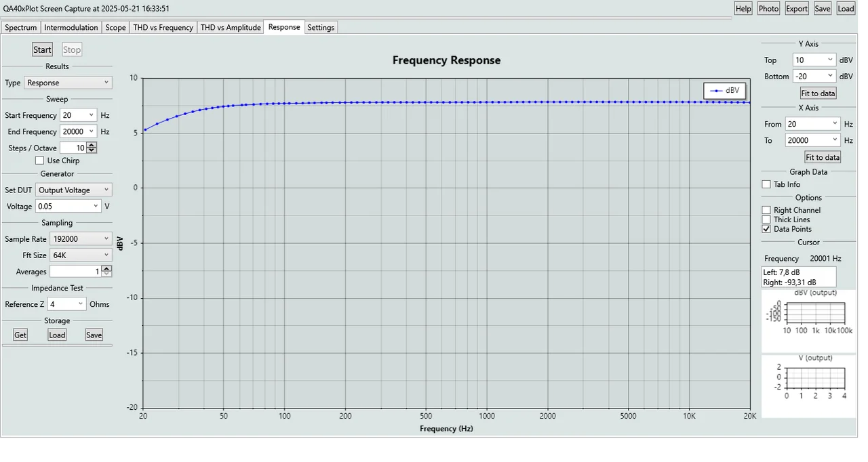
Task: Switch to the Spectrum tab
Action: (x=20, y=27)
